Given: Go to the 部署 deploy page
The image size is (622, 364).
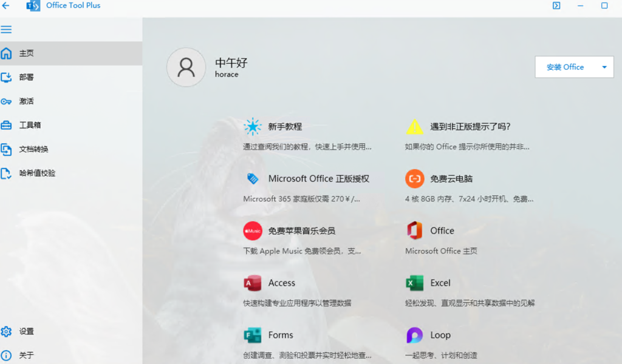Looking at the screenshot, I should (26, 77).
